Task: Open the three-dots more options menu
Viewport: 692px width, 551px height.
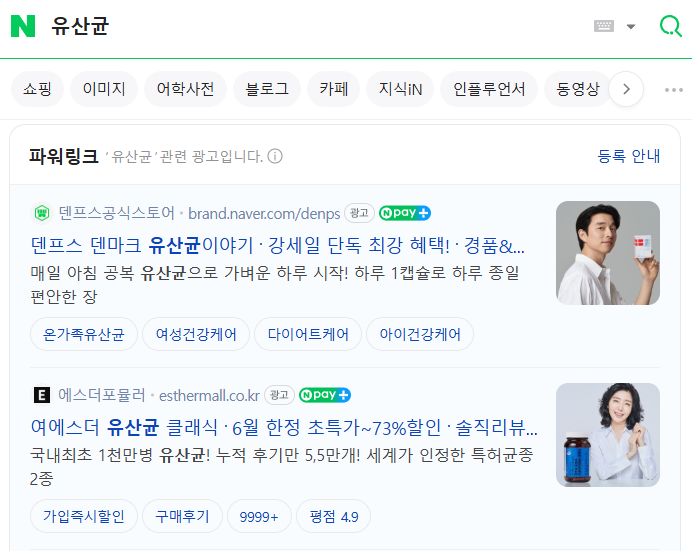Action: click(673, 90)
